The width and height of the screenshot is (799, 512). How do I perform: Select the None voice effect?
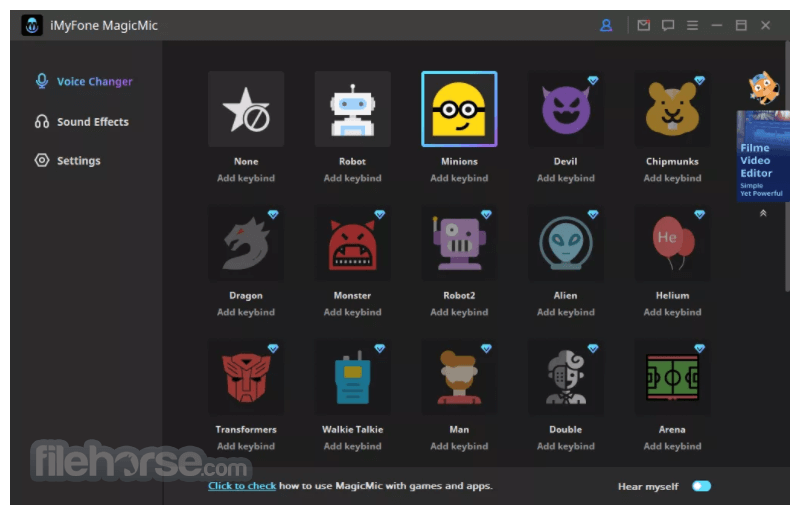click(x=246, y=109)
